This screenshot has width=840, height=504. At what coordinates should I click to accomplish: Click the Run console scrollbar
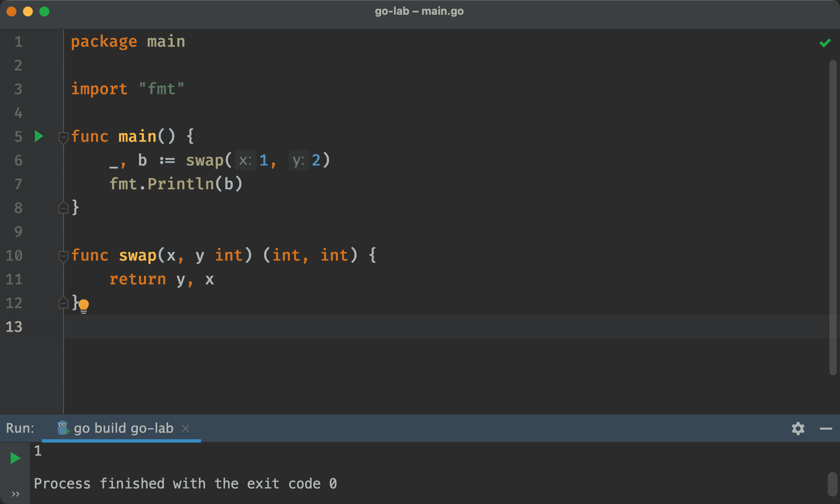tap(832, 484)
